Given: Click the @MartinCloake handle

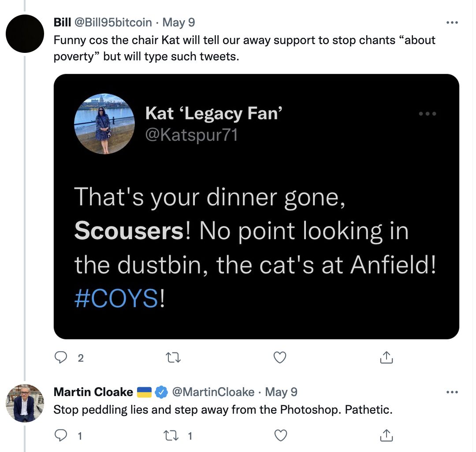Looking at the screenshot, I should tap(213, 392).
